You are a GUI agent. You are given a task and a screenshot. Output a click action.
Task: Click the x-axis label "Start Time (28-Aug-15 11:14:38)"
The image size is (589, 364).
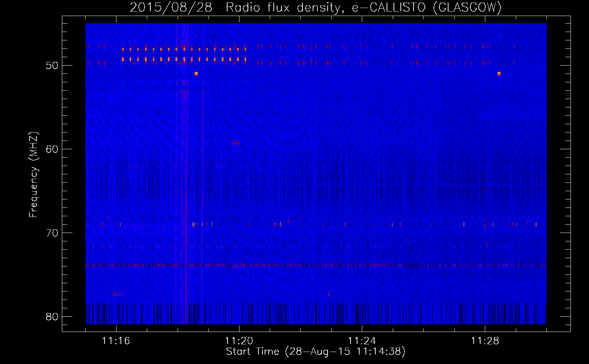point(315,352)
